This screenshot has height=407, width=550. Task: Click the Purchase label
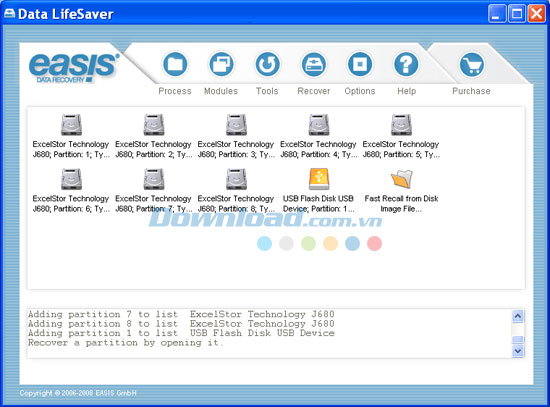pos(471,91)
